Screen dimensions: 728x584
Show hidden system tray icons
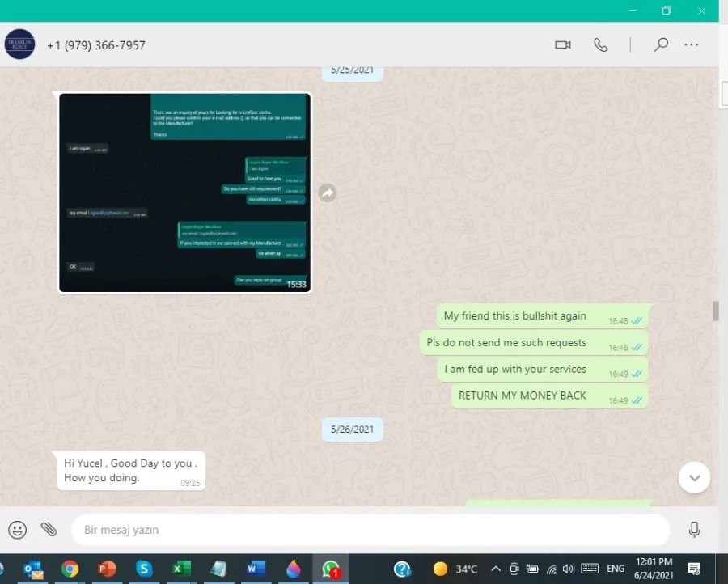point(495,569)
